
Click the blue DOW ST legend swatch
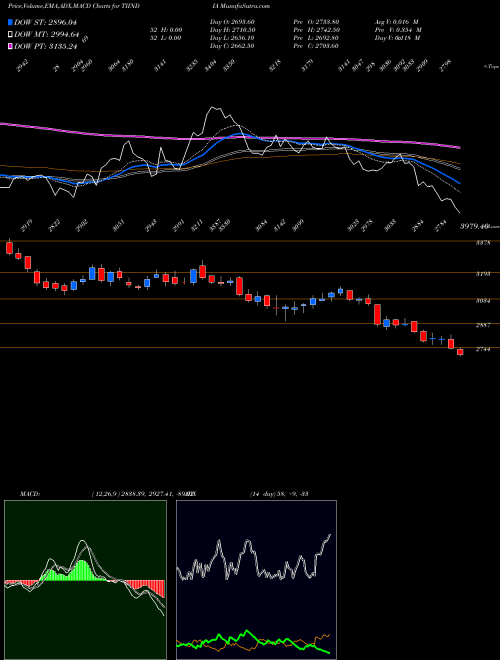10,22
